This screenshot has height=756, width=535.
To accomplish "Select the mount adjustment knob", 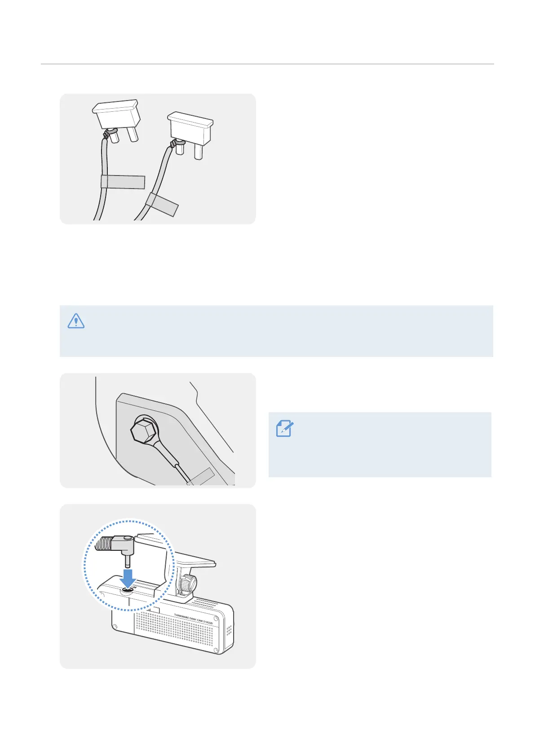I will tap(188, 584).
